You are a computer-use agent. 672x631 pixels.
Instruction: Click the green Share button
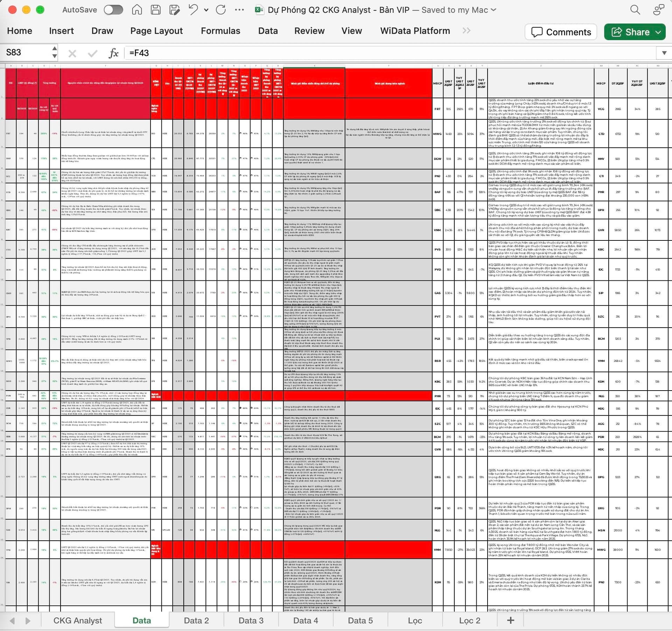(x=634, y=32)
